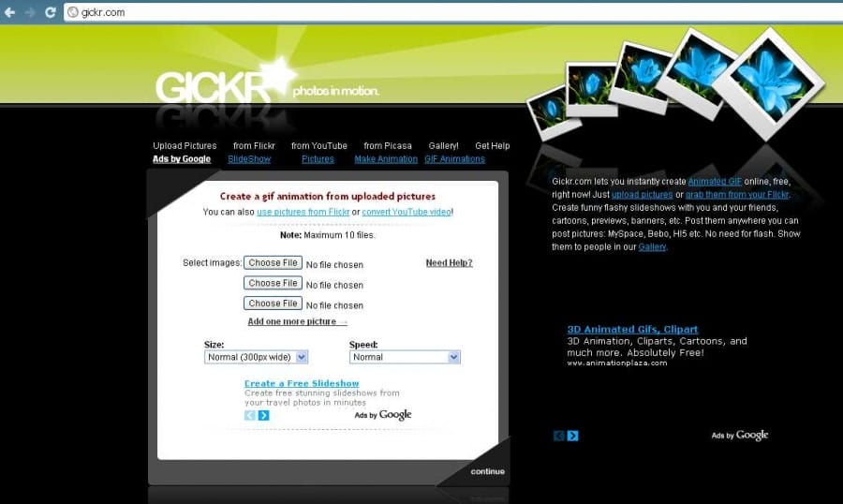Click next ad arrow in the right sidebar
This screenshot has height=504, width=843.
point(573,436)
